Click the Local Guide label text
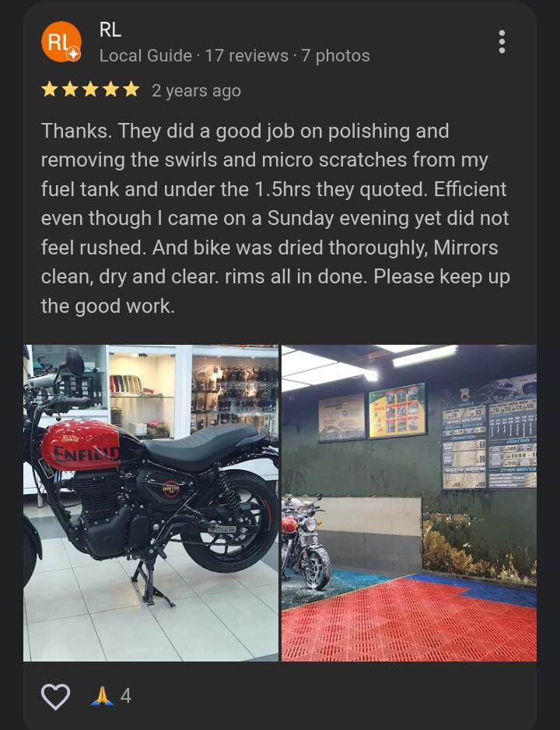The height and width of the screenshot is (730, 560). point(145,56)
